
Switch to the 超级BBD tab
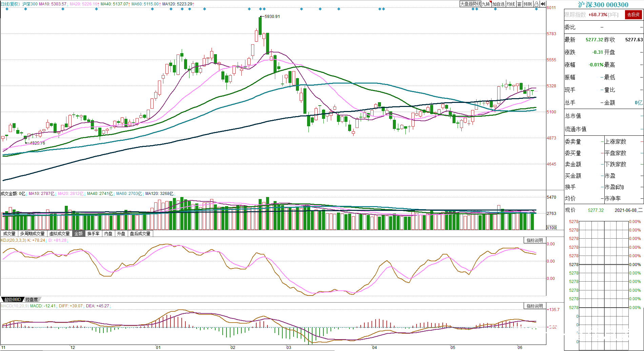click(13, 300)
